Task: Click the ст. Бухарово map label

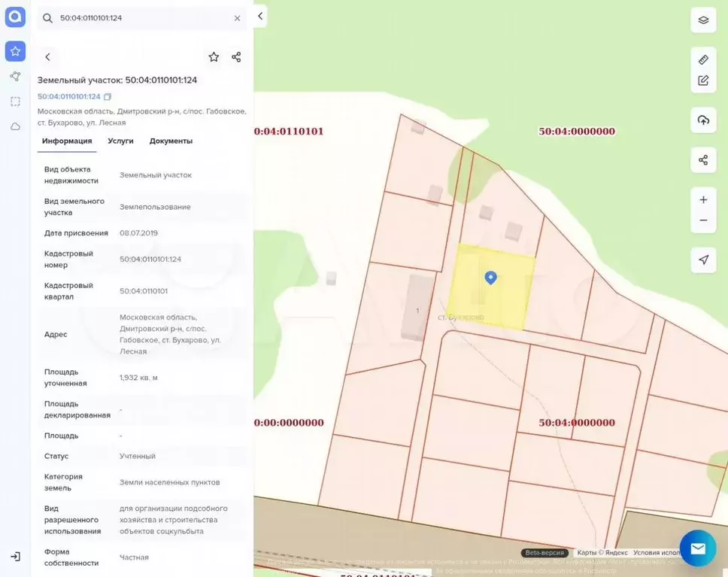Action: (460, 317)
